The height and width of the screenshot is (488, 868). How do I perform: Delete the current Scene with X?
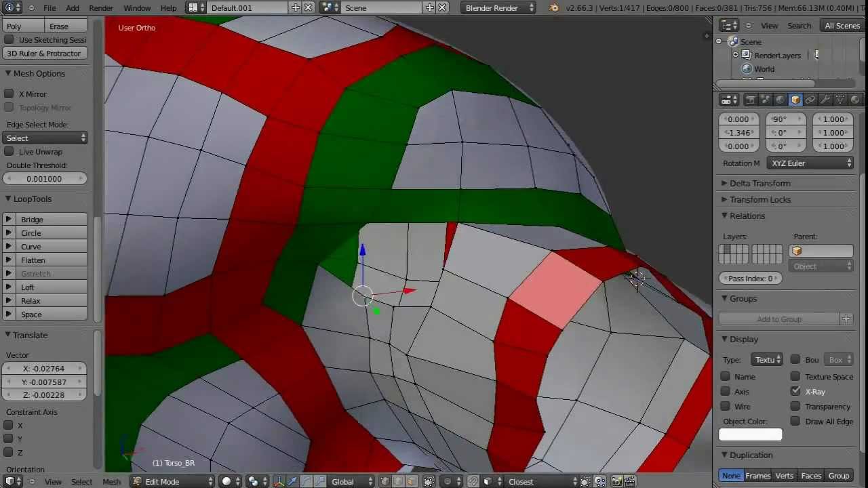pos(442,7)
